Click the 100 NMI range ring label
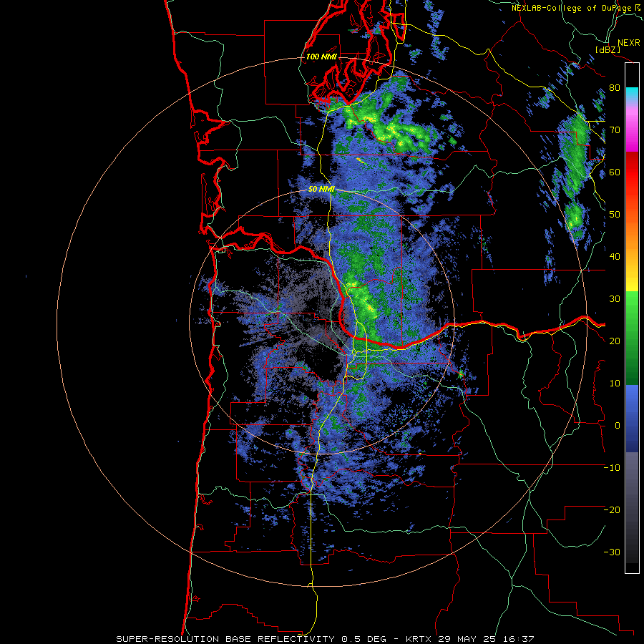644x644 pixels. coord(321,57)
